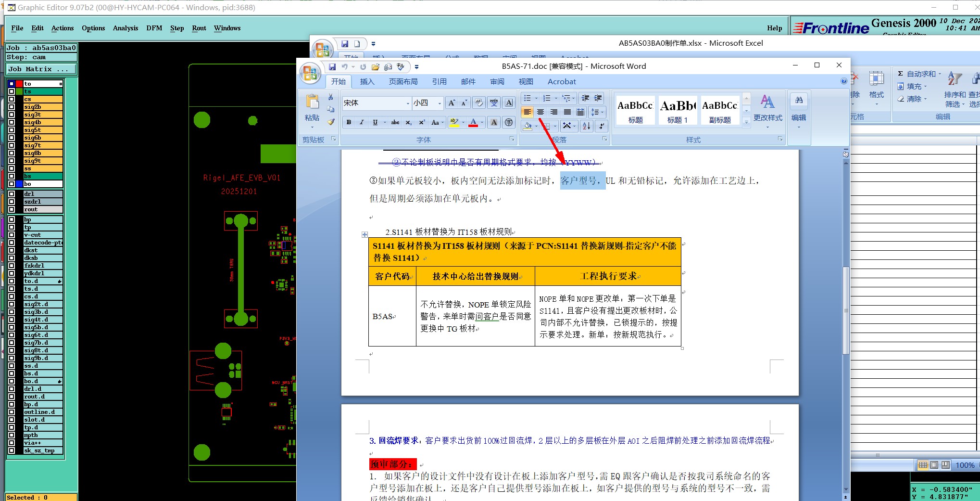980x501 pixels.
Task: Click the Subscript x₂ icon
Action: pos(408,122)
